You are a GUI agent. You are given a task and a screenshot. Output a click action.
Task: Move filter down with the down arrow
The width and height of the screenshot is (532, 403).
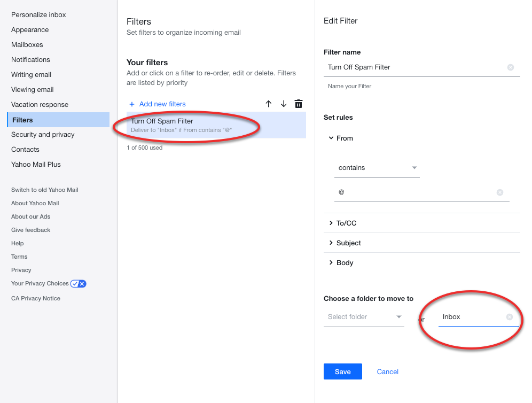pos(284,104)
